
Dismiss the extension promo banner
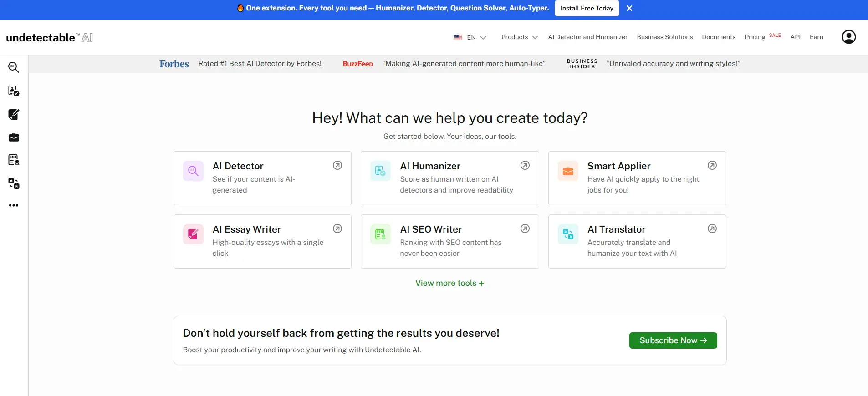[629, 8]
